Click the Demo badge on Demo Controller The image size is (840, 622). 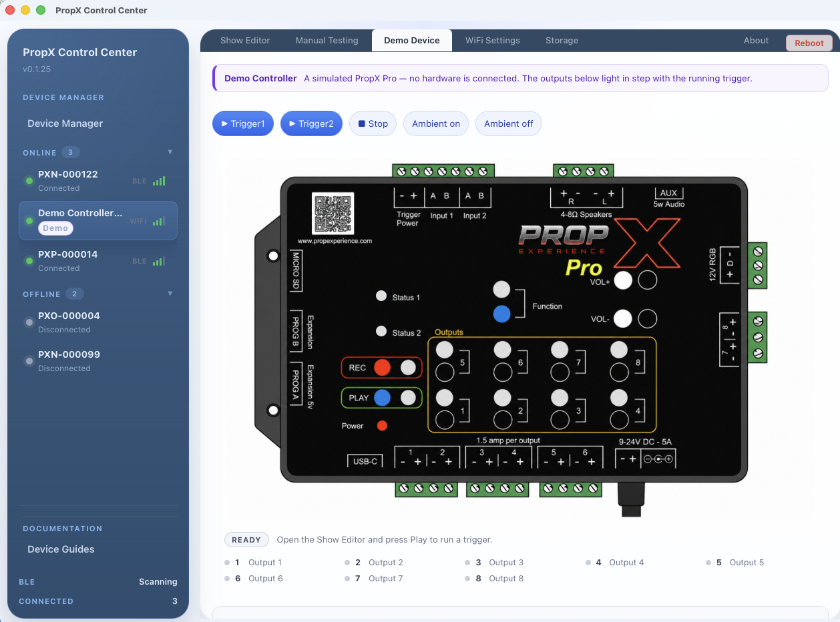(55, 228)
